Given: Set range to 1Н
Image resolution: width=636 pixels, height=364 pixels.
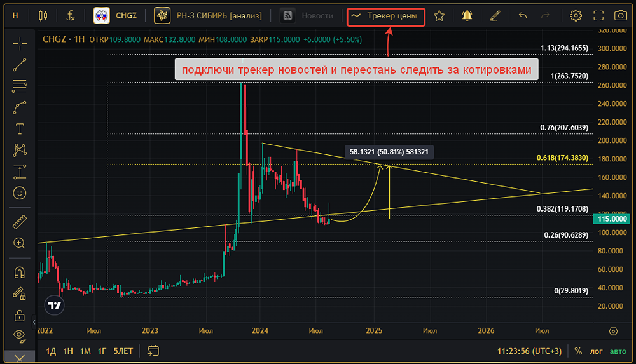Looking at the screenshot, I should (x=68, y=351).
